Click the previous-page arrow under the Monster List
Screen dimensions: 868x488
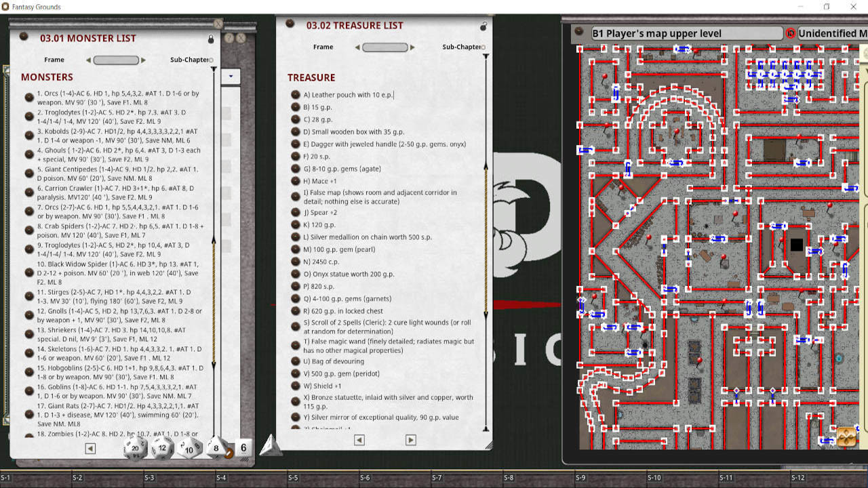pyautogui.click(x=89, y=448)
